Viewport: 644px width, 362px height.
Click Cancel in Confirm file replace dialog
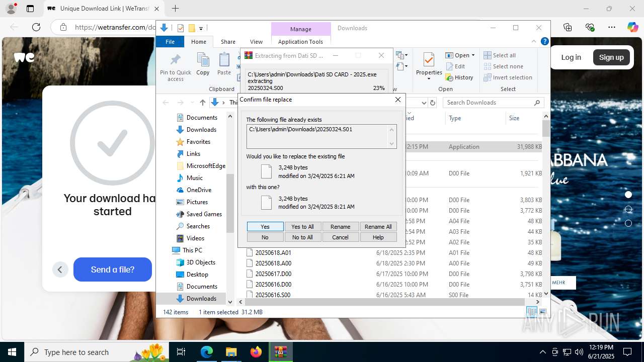(x=340, y=237)
